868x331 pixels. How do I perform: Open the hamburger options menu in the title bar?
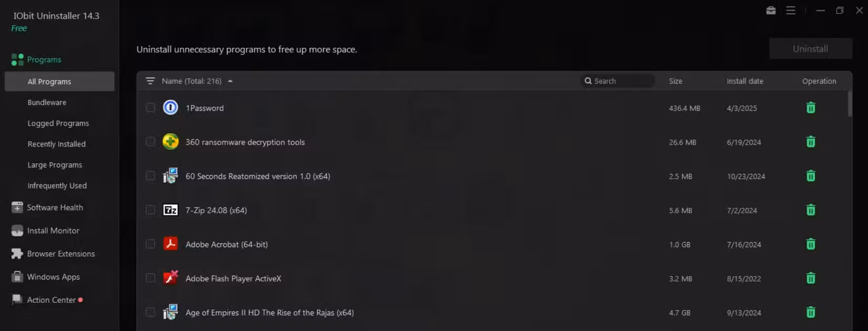click(x=791, y=11)
